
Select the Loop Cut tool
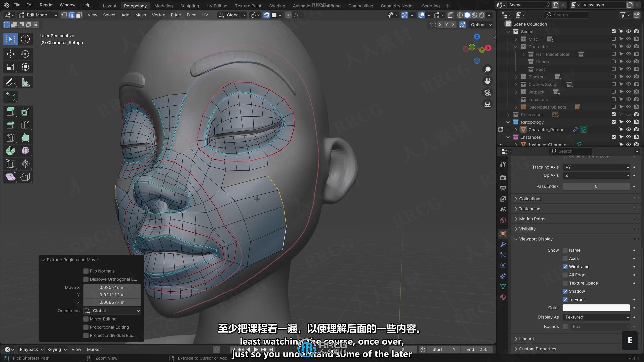click(x=25, y=125)
